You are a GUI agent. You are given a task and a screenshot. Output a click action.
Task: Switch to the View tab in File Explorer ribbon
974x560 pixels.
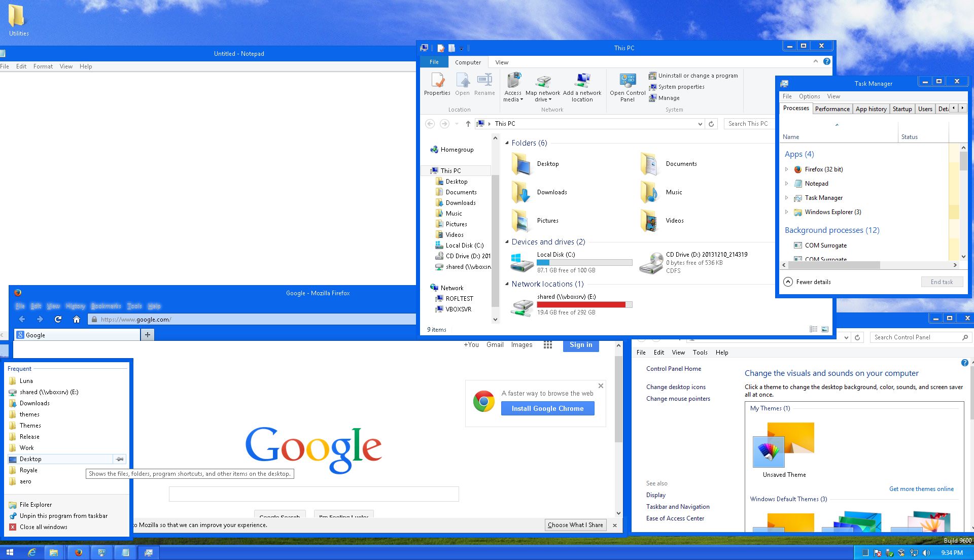click(502, 61)
